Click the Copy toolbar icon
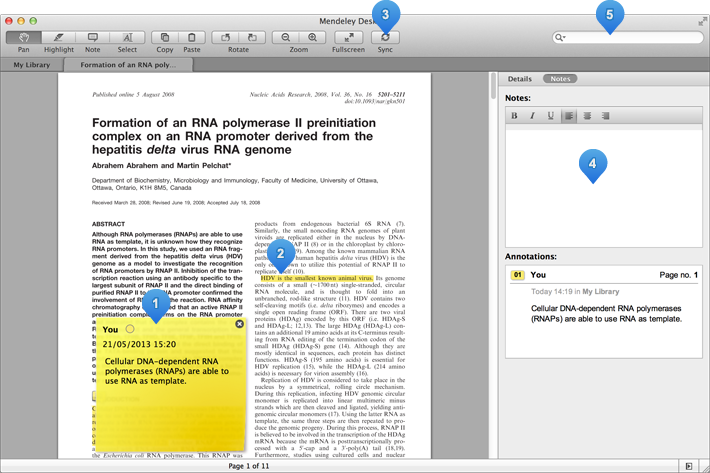Image resolution: width=710 pixels, height=473 pixels. (165, 38)
